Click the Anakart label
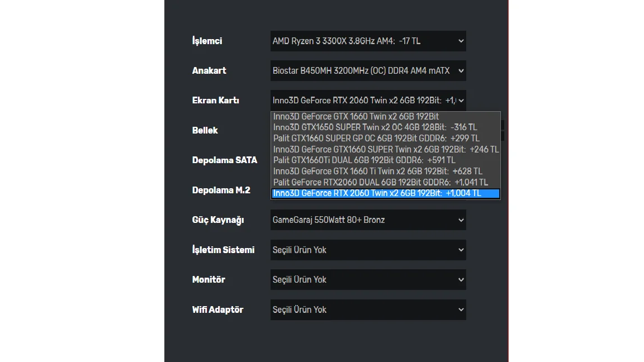 [209, 70]
